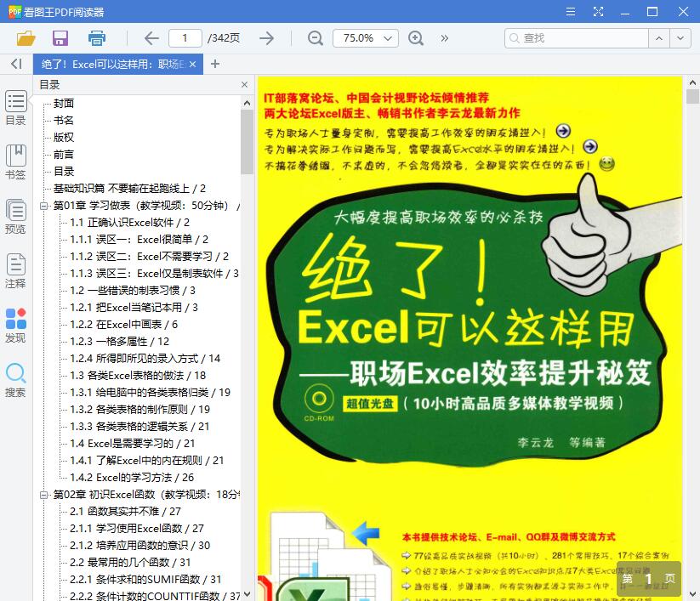Open the 注释 annotations panel

coord(15,271)
